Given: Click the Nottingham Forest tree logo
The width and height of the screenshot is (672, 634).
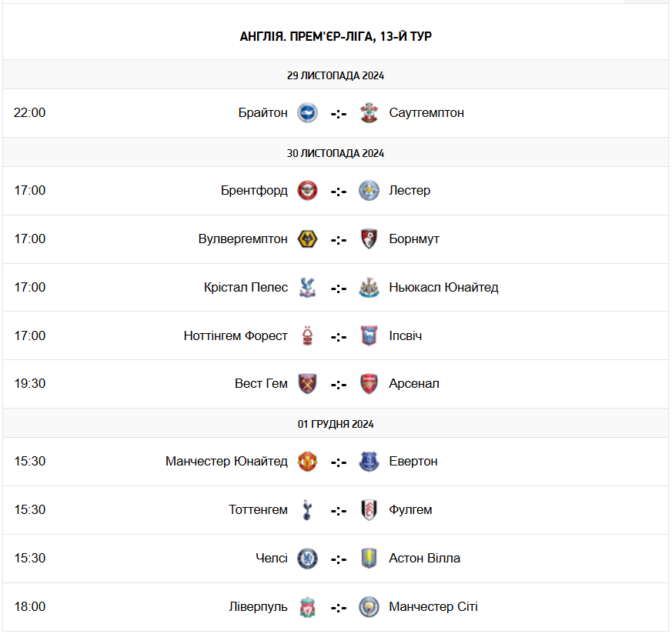Looking at the screenshot, I should (307, 335).
